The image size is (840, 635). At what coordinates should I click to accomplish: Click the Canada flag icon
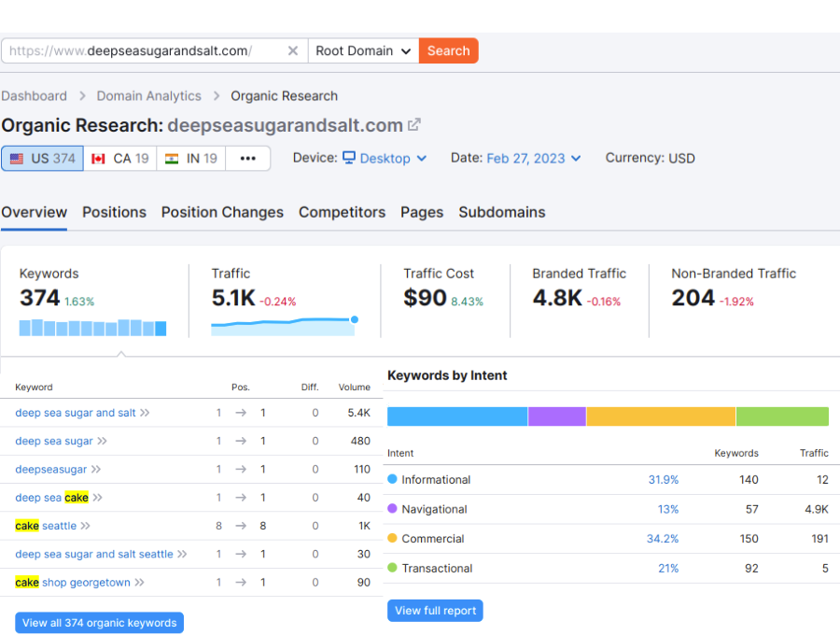point(98,159)
